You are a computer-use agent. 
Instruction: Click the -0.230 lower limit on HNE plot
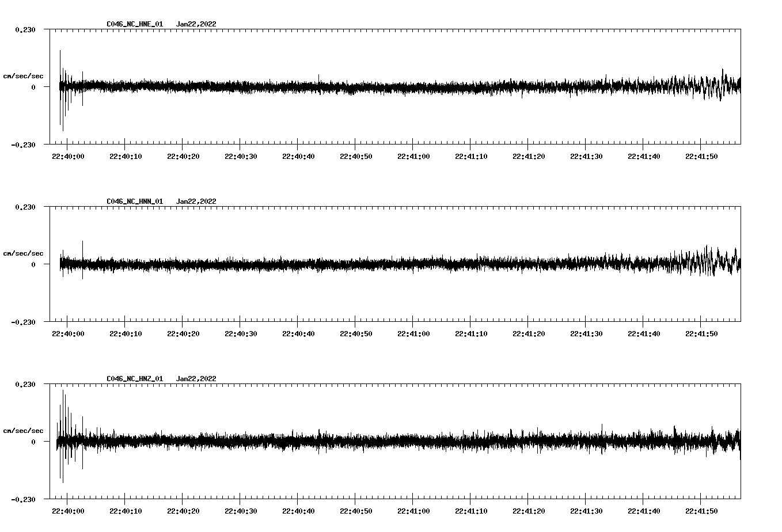[23, 145]
